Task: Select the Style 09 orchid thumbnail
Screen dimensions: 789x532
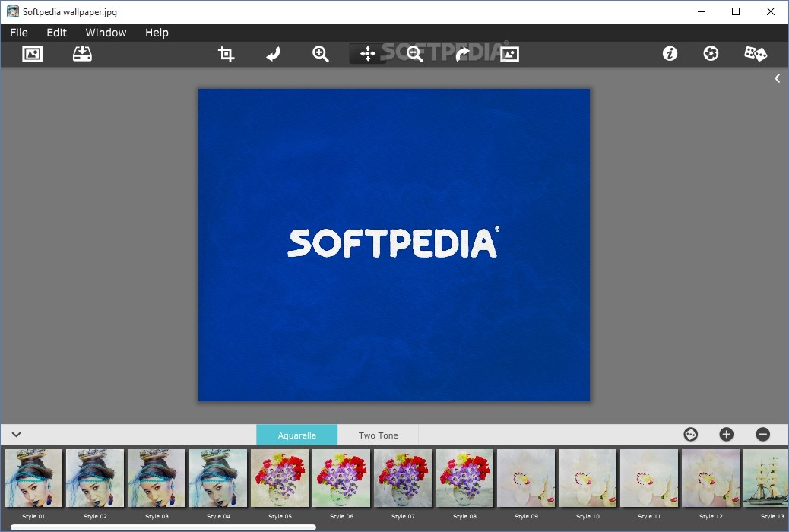Action: [526, 478]
